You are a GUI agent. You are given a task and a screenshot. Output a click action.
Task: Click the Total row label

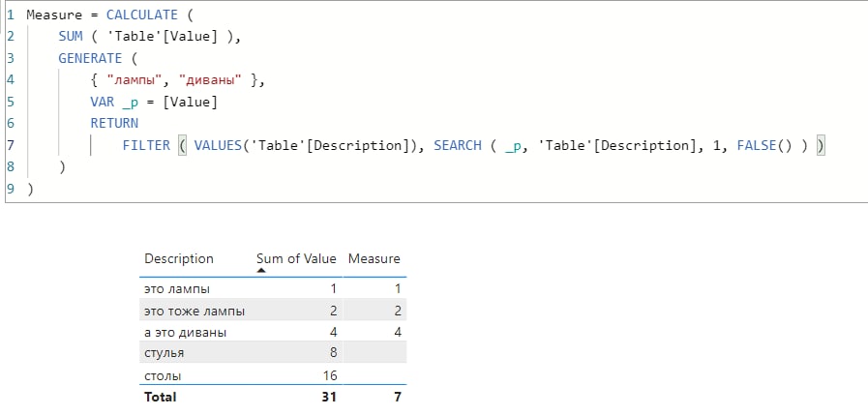coord(160,397)
